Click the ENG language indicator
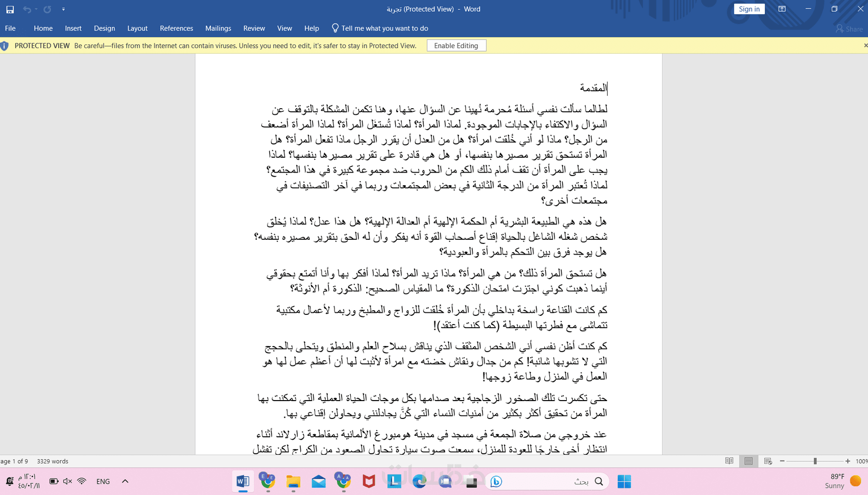Image resolution: width=868 pixels, height=495 pixels. tap(103, 481)
